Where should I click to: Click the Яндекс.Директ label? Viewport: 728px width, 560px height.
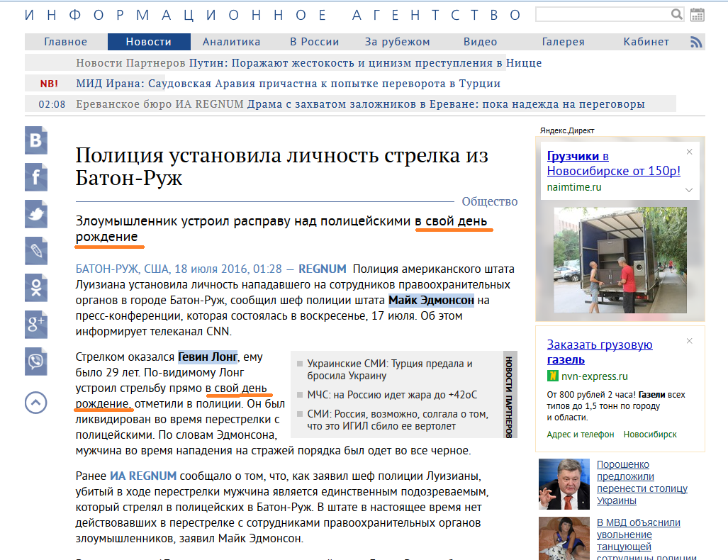coord(567,130)
